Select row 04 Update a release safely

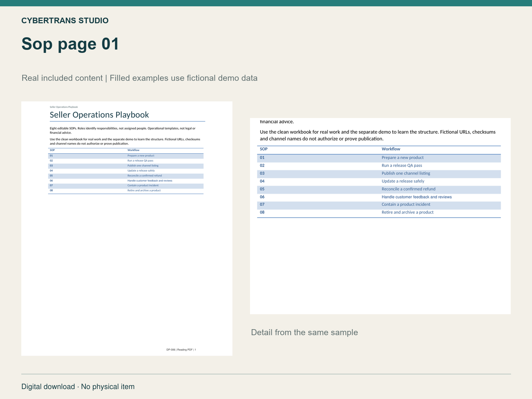pos(379,181)
